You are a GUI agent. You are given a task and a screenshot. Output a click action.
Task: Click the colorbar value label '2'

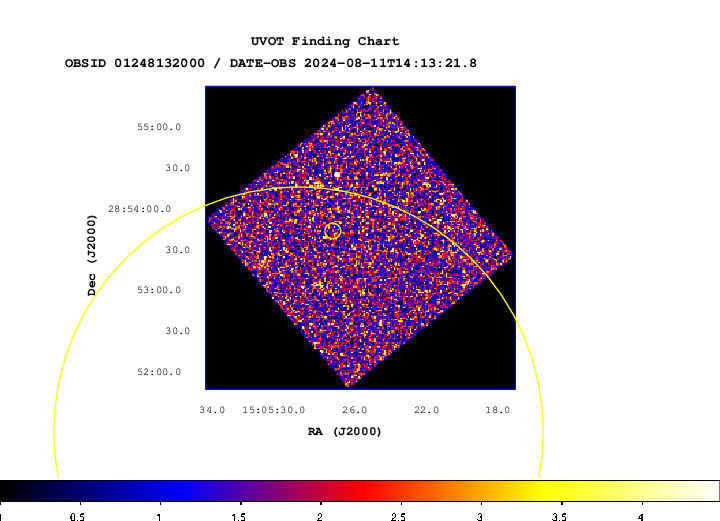tap(320, 517)
